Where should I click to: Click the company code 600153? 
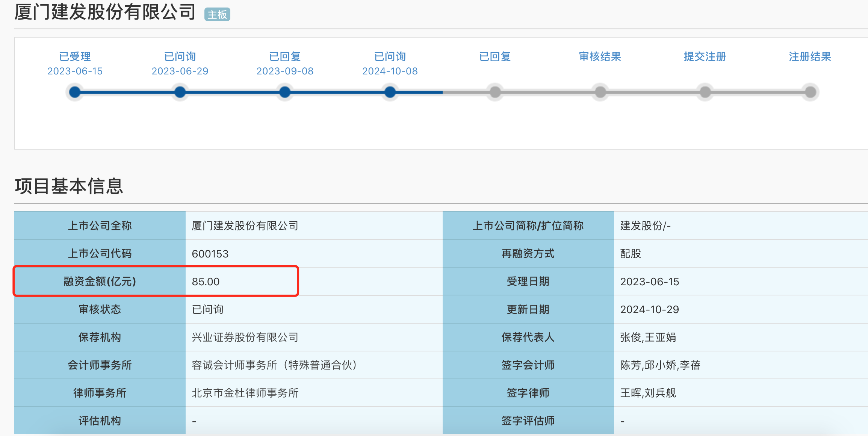click(x=210, y=254)
